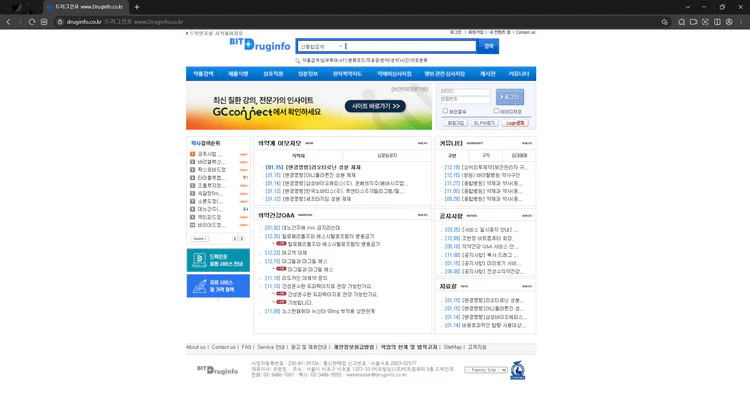
Task: Select 구직 tab in community panel
Action: (485, 155)
